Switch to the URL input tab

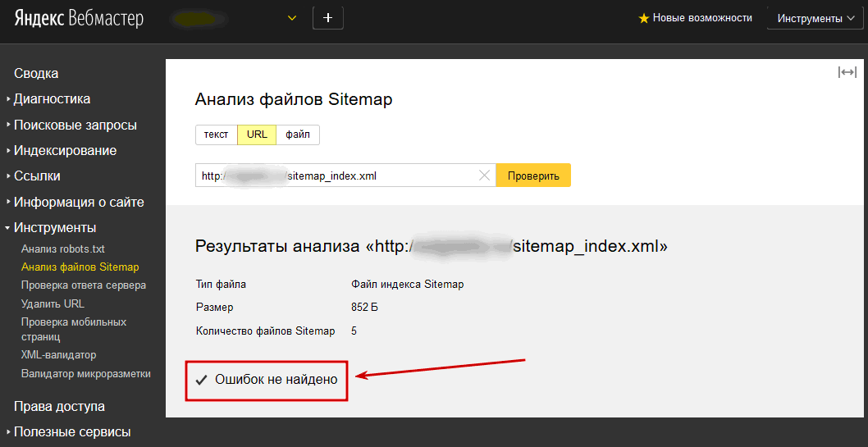coord(257,135)
